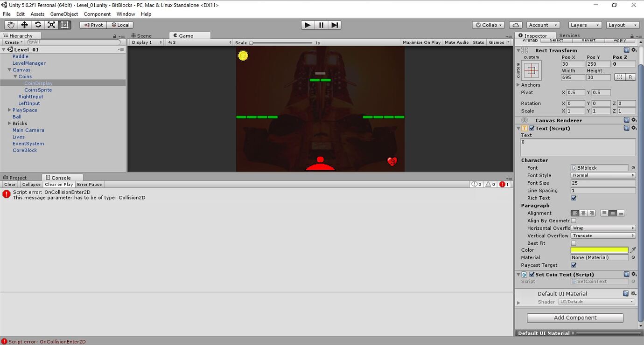The width and height of the screenshot is (644, 345).
Task: Click the eyedropper next to the text Color
Action: pos(633,250)
